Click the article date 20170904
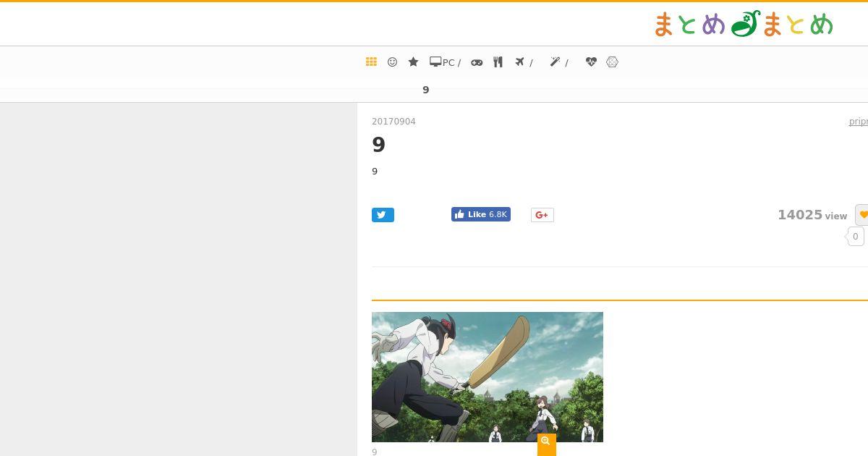Image resolution: width=868 pixels, height=456 pixels. coord(393,122)
